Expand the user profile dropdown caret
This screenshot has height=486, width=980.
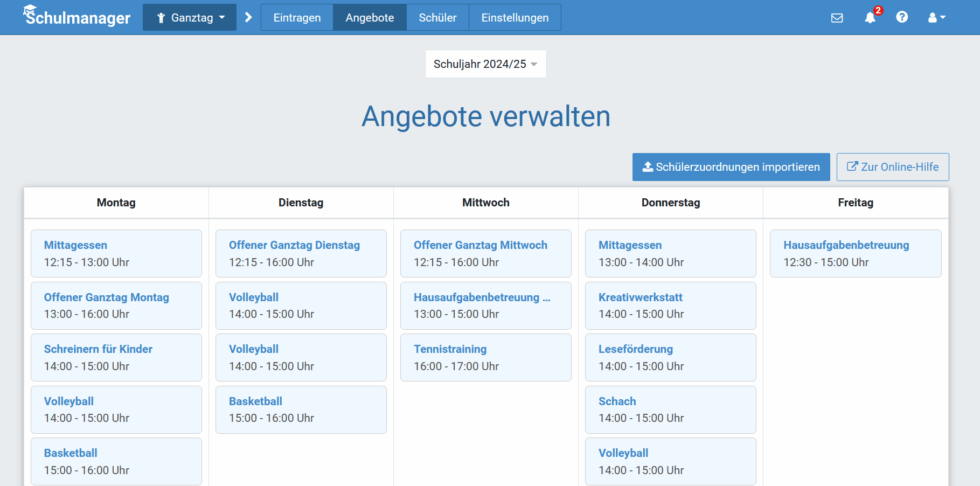point(944,17)
